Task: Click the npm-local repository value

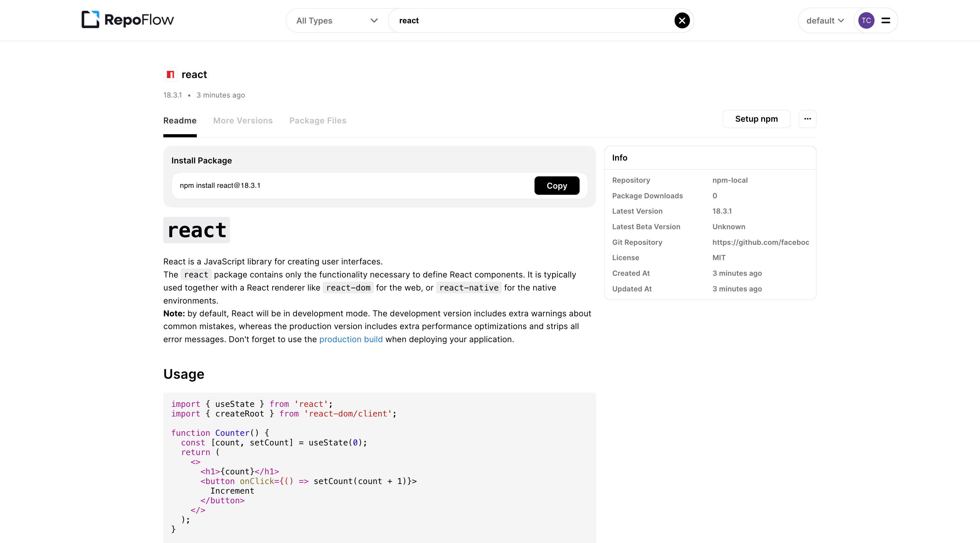Action: click(730, 180)
